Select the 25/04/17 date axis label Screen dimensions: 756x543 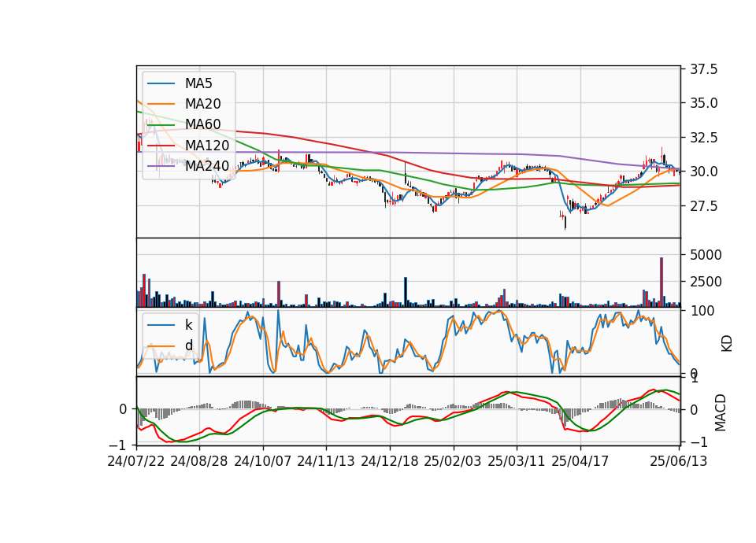580,461
